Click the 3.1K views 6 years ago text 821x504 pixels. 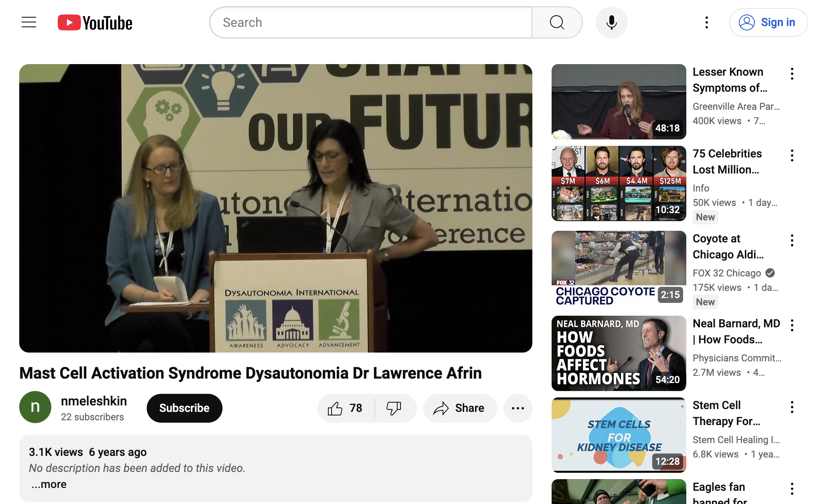[x=88, y=452]
